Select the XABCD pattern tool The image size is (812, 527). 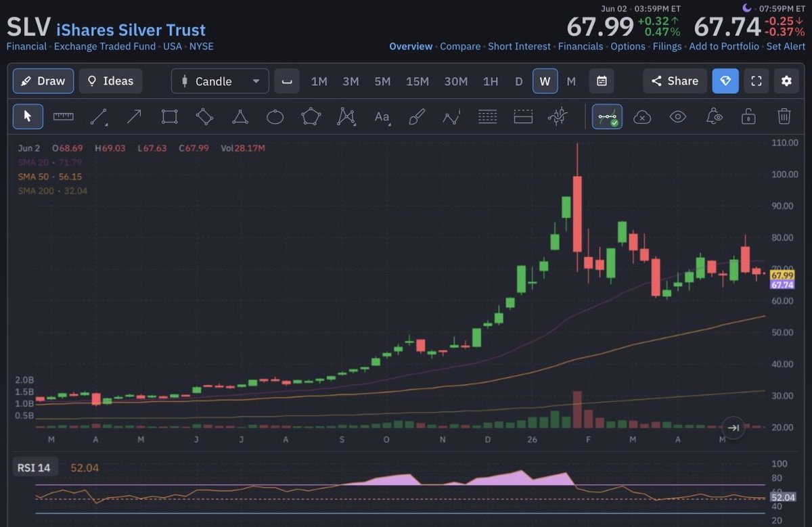[346, 117]
